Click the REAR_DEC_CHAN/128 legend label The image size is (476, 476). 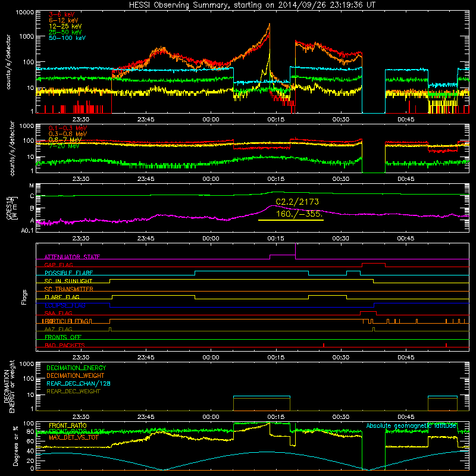79,384
